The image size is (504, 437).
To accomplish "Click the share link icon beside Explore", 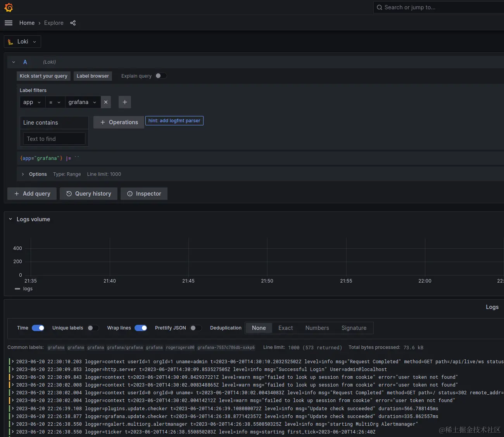I will click(x=73, y=23).
